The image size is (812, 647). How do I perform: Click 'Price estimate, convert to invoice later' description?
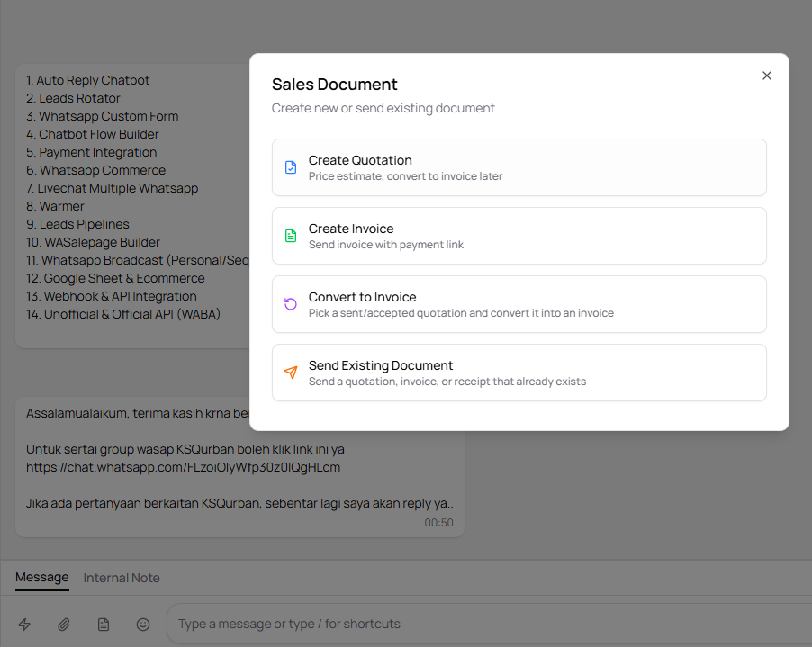(405, 176)
